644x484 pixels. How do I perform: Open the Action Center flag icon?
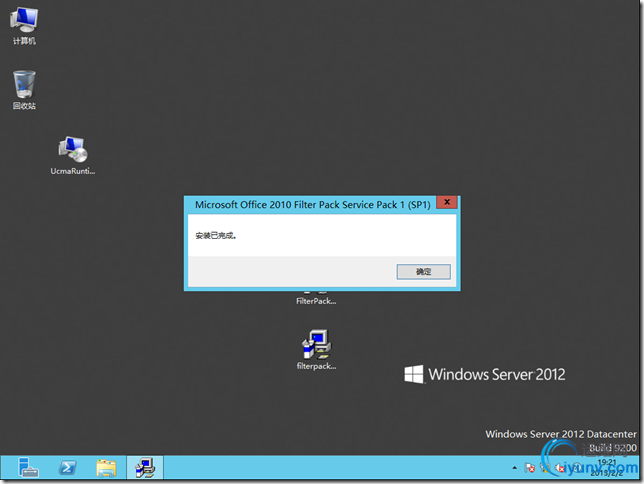click(529, 468)
